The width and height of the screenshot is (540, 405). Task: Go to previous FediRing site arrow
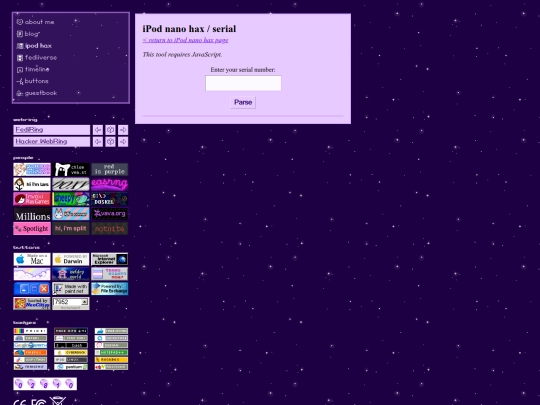point(98,130)
